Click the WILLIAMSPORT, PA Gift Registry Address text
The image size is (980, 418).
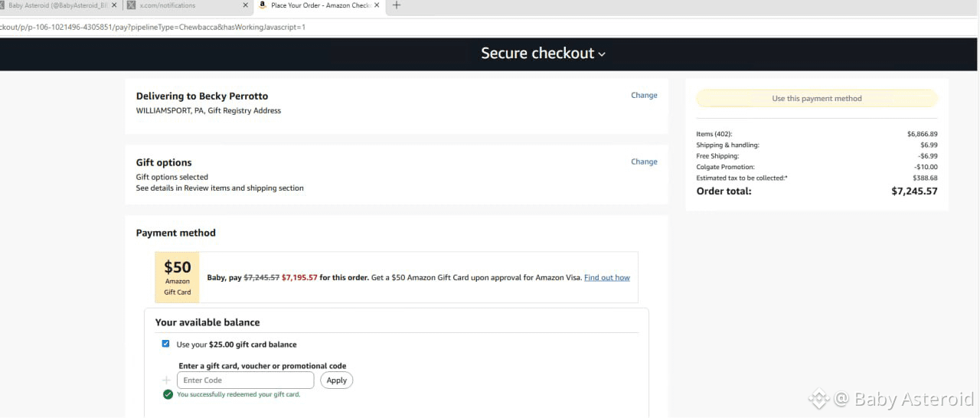pyautogui.click(x=208, y=110)
